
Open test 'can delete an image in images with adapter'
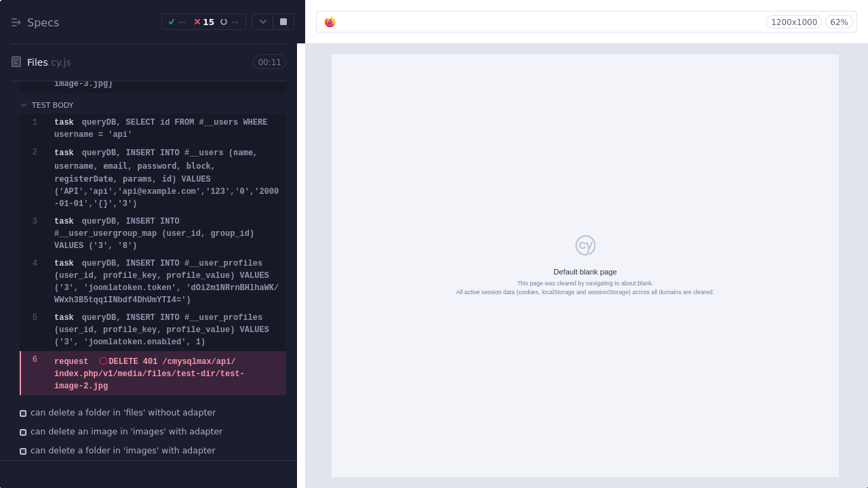(126, 432)
